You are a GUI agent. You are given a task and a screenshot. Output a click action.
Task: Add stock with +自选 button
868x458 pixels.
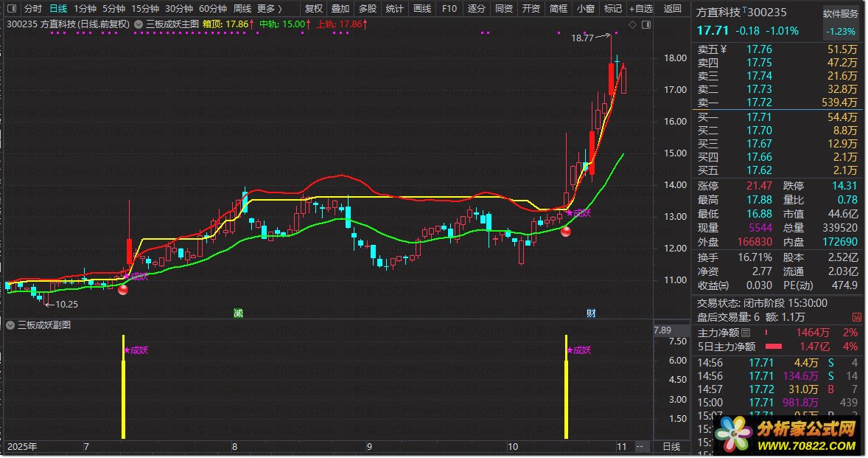click(640, 9)
